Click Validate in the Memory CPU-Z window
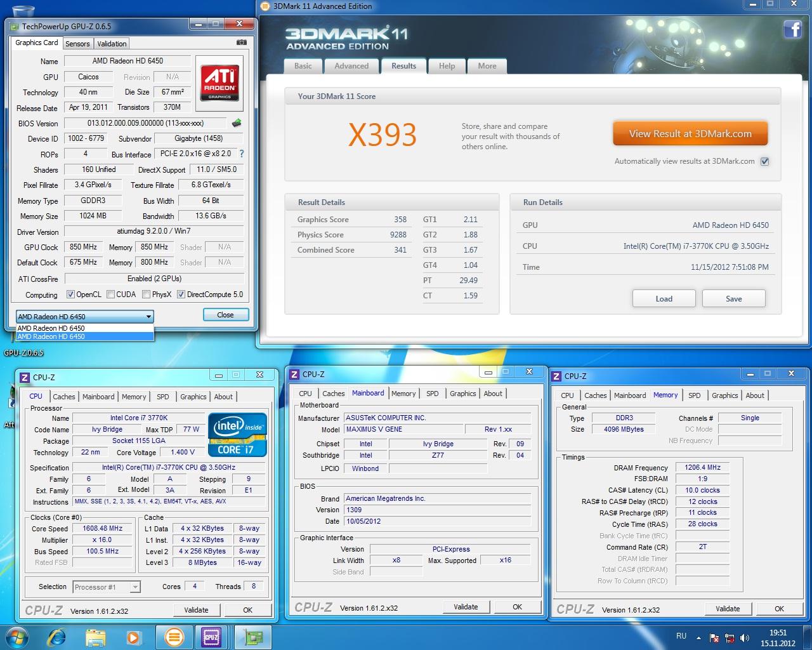 (x=728, y=609)
